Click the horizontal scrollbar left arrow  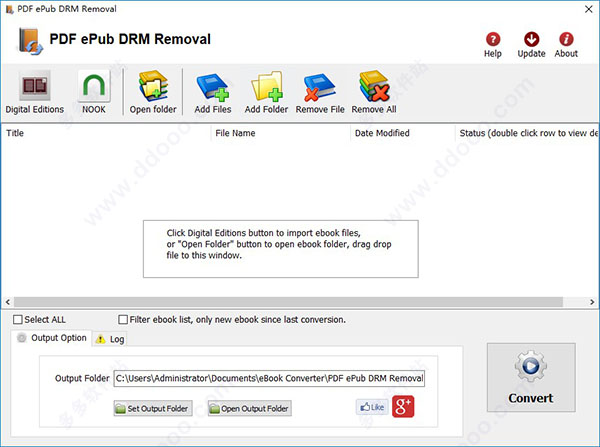(8, 302)
